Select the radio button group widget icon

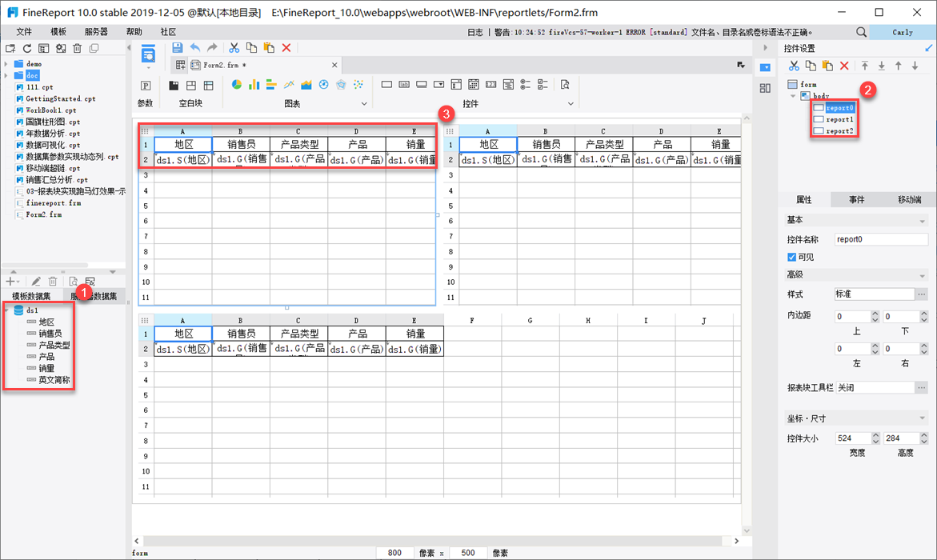[x=525, y=85]
